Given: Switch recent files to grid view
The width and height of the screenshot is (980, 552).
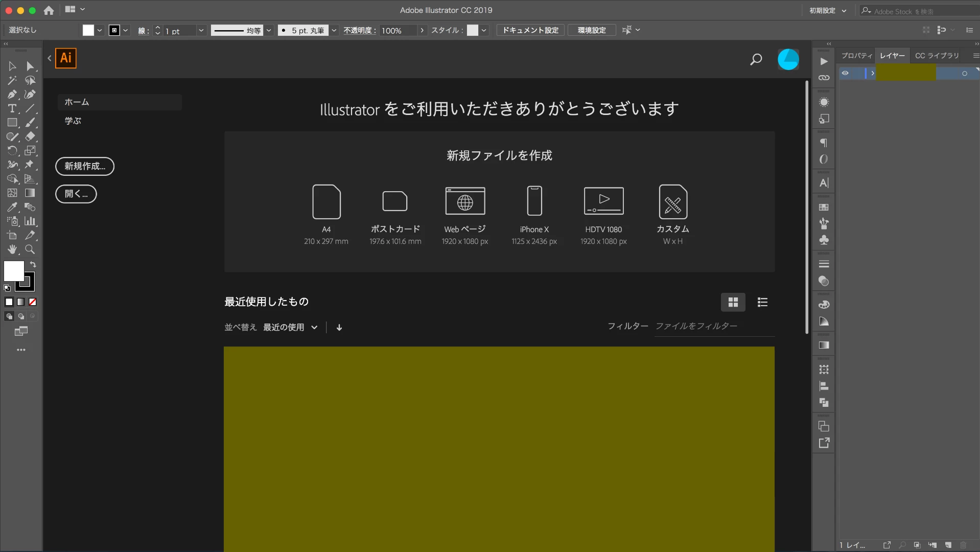Looking at the screenshot, I should pos(733,302).
